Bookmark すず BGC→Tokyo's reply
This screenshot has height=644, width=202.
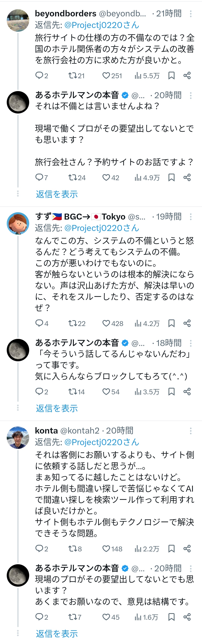172,323
